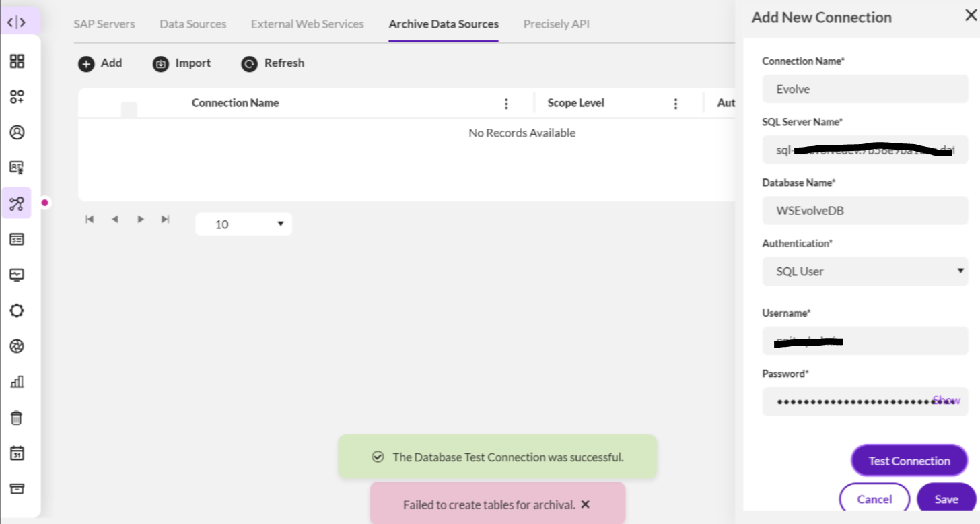Close the Add New Connection panel

[971, 16]
